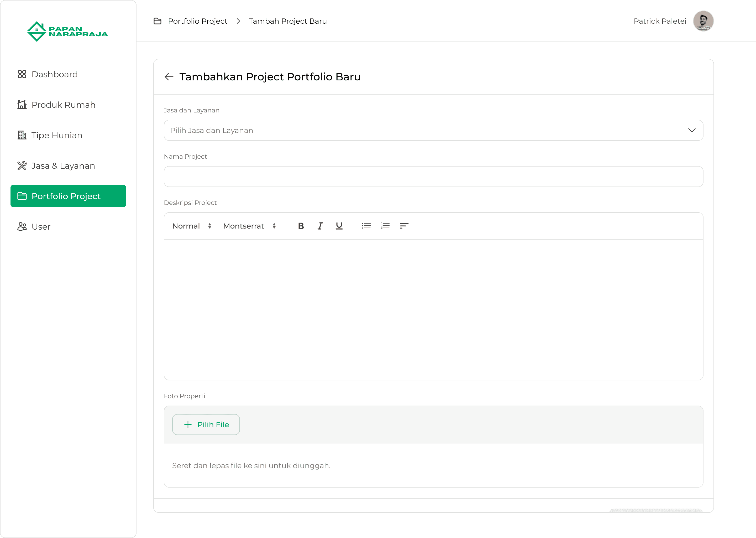The image size is (756, 538).
Task: Toggle italic formatting in description editor
Action: click(320, 226)
